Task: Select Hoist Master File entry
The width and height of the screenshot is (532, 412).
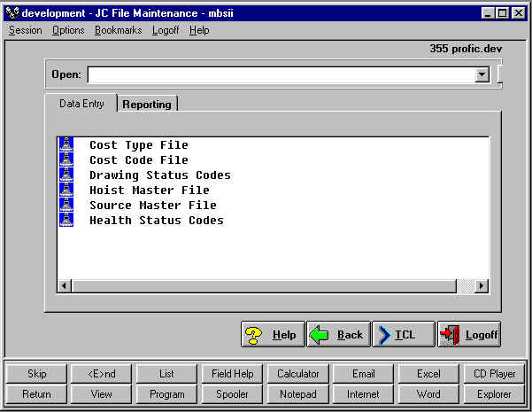Action: click(x=150, y=190)
